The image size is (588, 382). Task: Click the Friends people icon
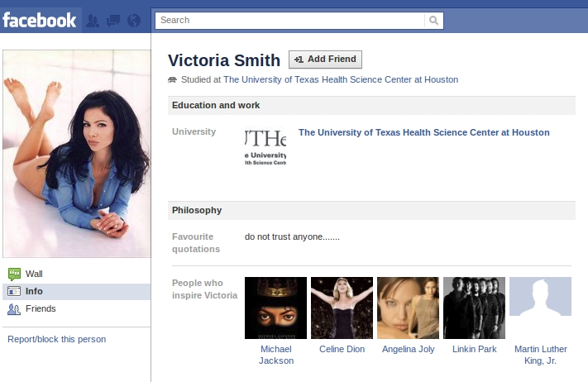[x=14, y=309]
